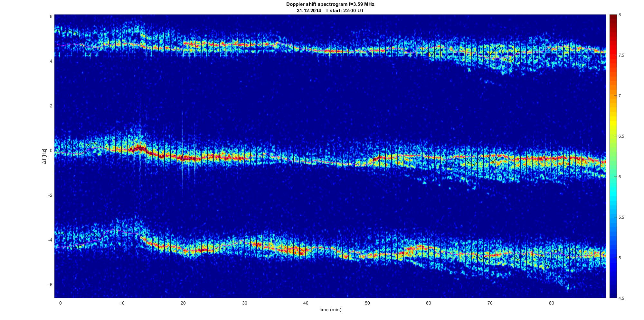Screen dimensions: 644x320
Task: Click the x-axis tick label '70'
Action: [490, 303]
